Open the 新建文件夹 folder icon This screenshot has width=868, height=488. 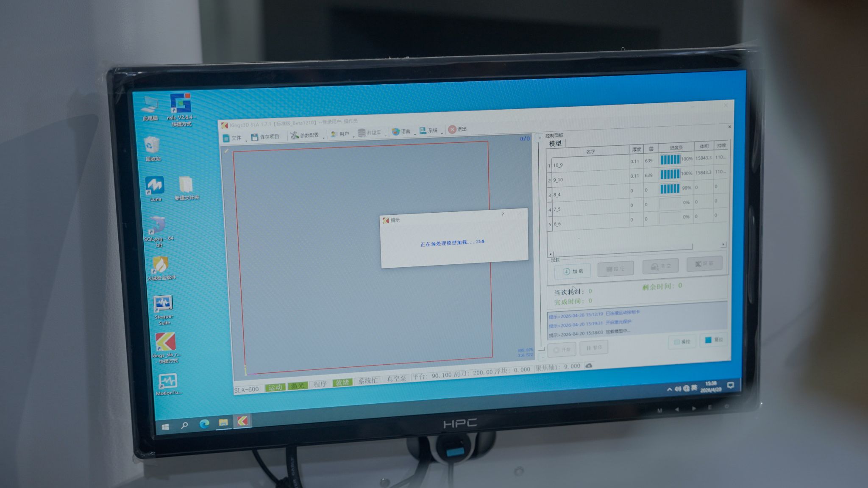186,188
